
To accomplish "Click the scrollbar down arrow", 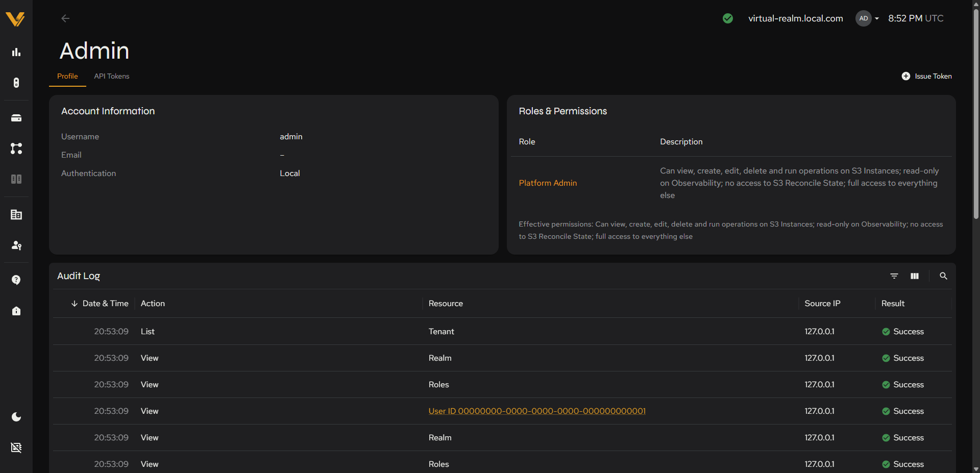I will pos(976,469).
